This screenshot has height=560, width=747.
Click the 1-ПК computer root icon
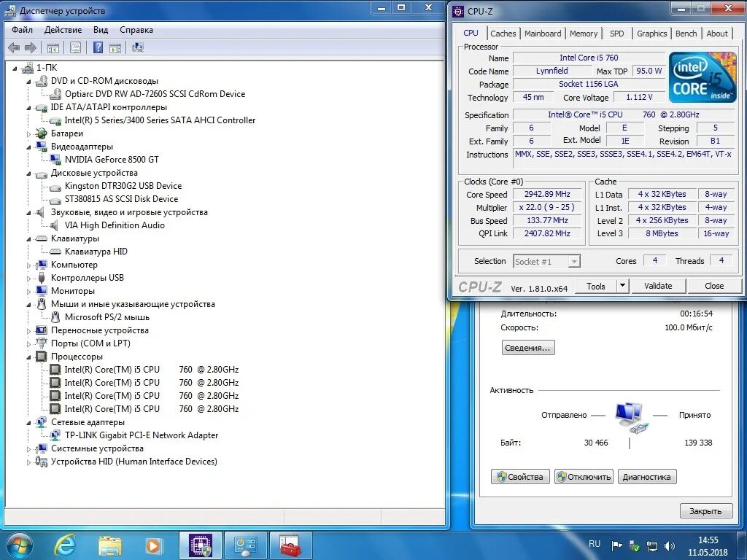tap(28, 68)
